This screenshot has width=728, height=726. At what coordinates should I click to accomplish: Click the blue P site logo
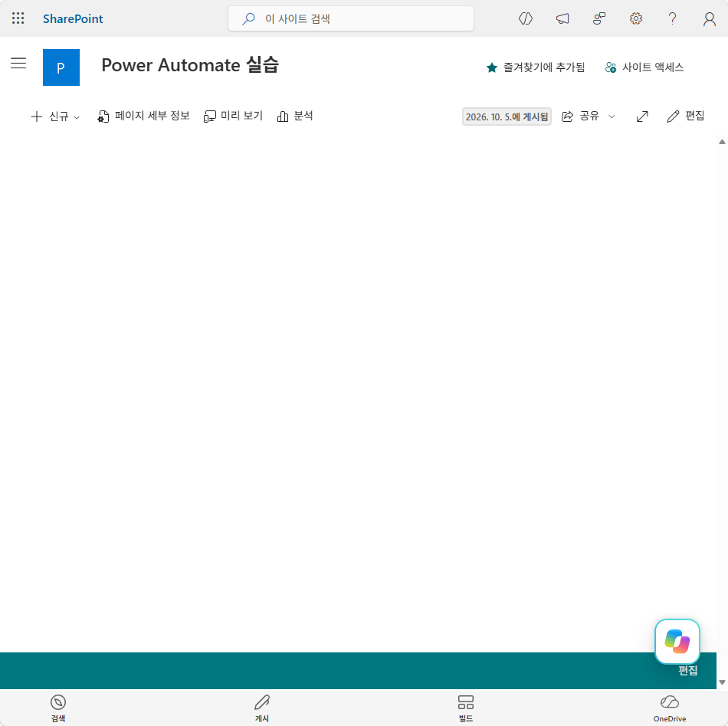click(61, 67)
